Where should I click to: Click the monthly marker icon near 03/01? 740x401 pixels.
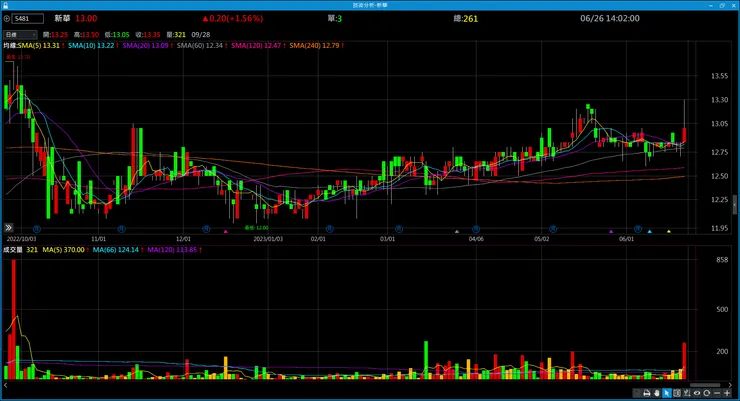point(399,229)
